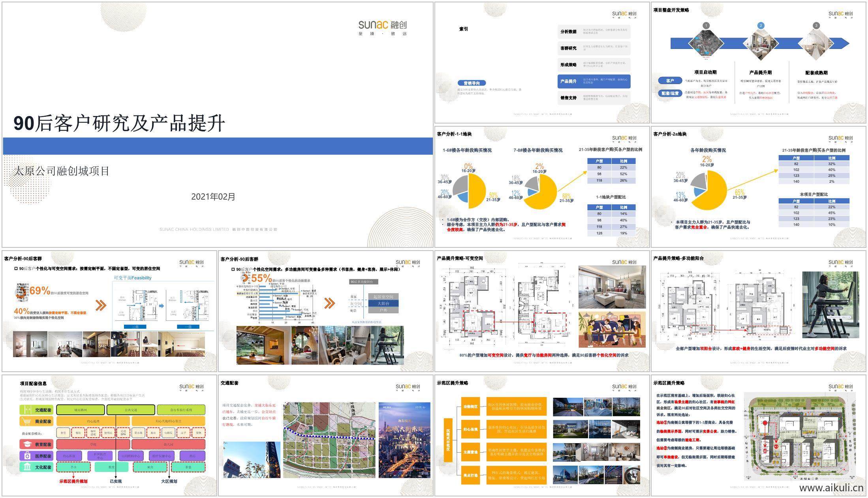Click diamond marker 3 above 配套成熟期

[816, 26]
